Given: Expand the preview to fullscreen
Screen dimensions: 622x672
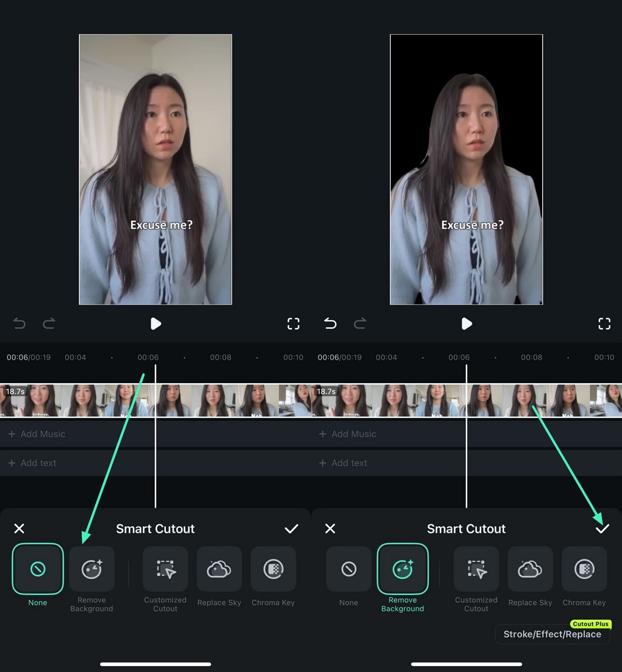Looking at the screenshot, I should [x=293, y=324].
